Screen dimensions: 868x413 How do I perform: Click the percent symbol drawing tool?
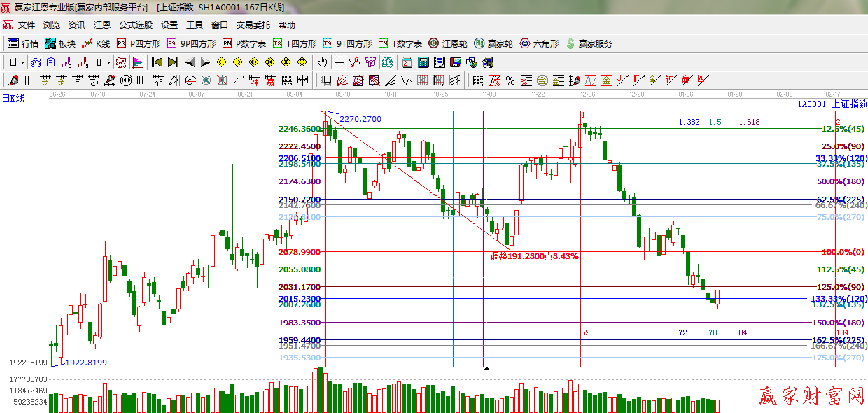click(x=510, y=80)
